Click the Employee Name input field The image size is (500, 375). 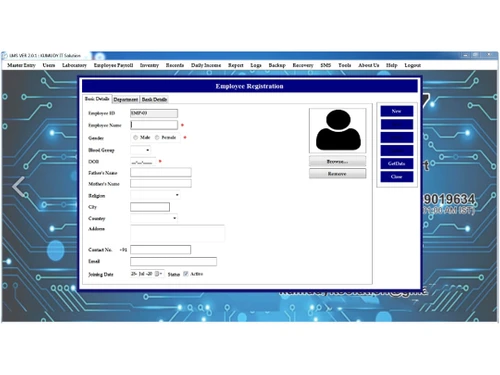click(154, 125)
